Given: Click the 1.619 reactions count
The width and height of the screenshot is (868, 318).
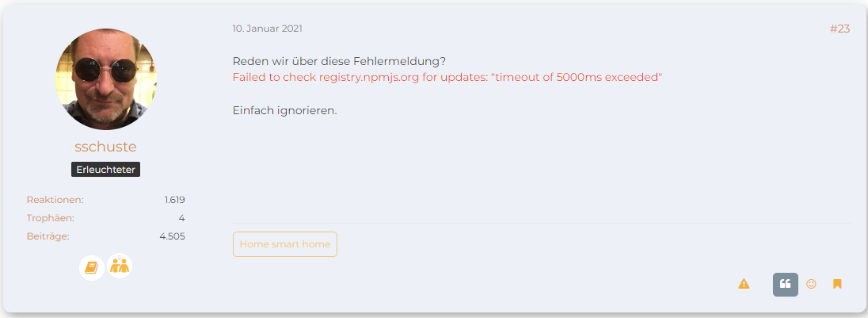Looking at the screenshot, I should pos(174,200).
